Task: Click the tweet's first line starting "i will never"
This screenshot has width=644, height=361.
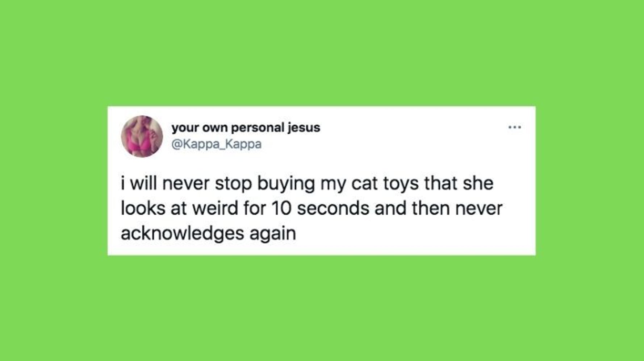Action: point(307,183)
